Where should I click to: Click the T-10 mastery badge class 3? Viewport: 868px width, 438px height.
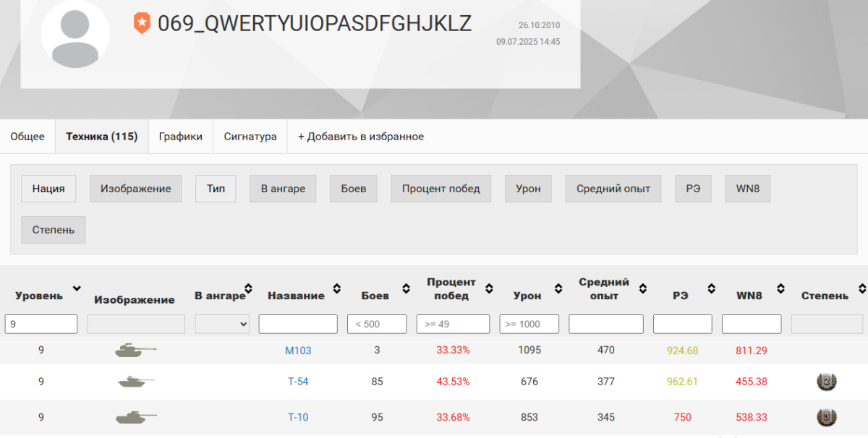coord(826,417)
